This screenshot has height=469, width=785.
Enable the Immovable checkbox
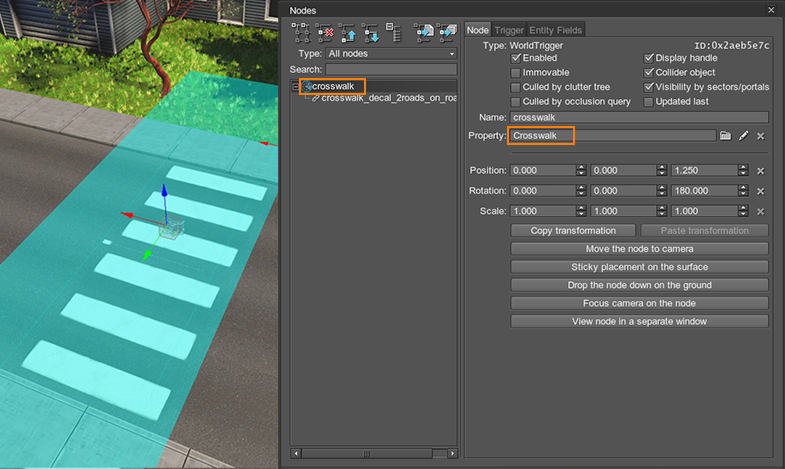(x=516, y=73)
